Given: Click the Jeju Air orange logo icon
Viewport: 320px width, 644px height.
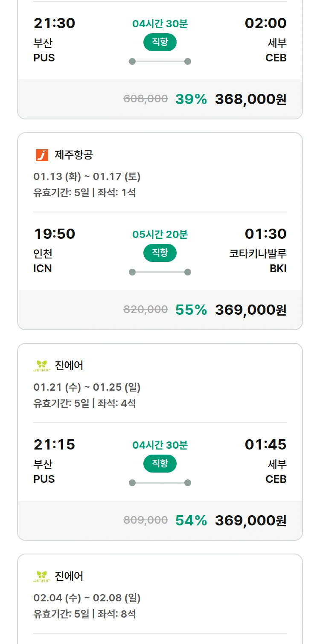Looking at the screenshot, I should tap(42, 155).
